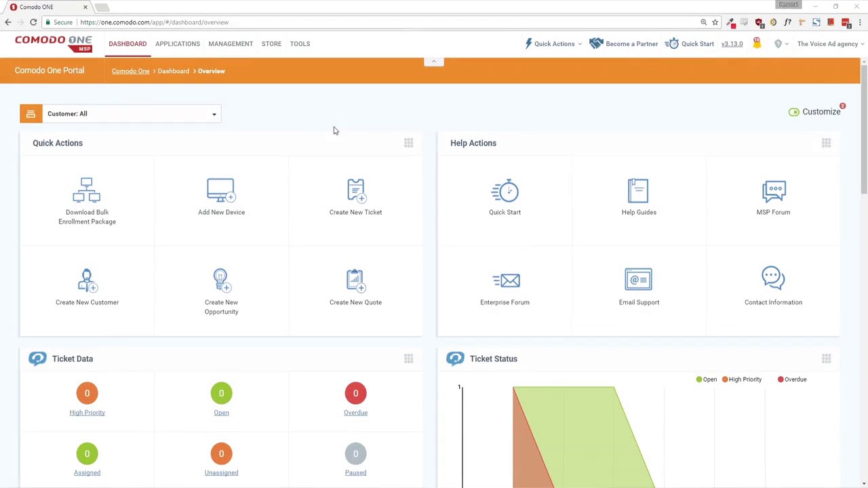Image resolution: width=868 pixels, height=488 pixels.
Task: Toggle the Customize switch
Action: click(793, 112)
